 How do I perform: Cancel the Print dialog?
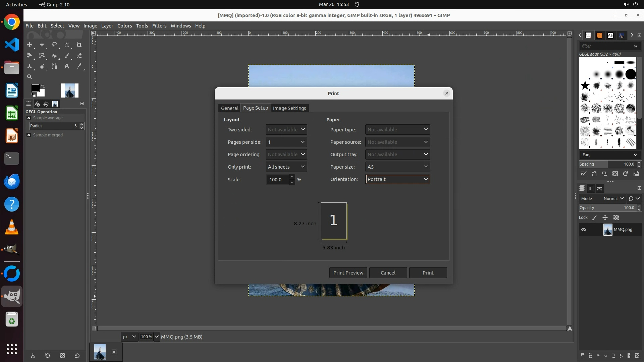[388, 273]
